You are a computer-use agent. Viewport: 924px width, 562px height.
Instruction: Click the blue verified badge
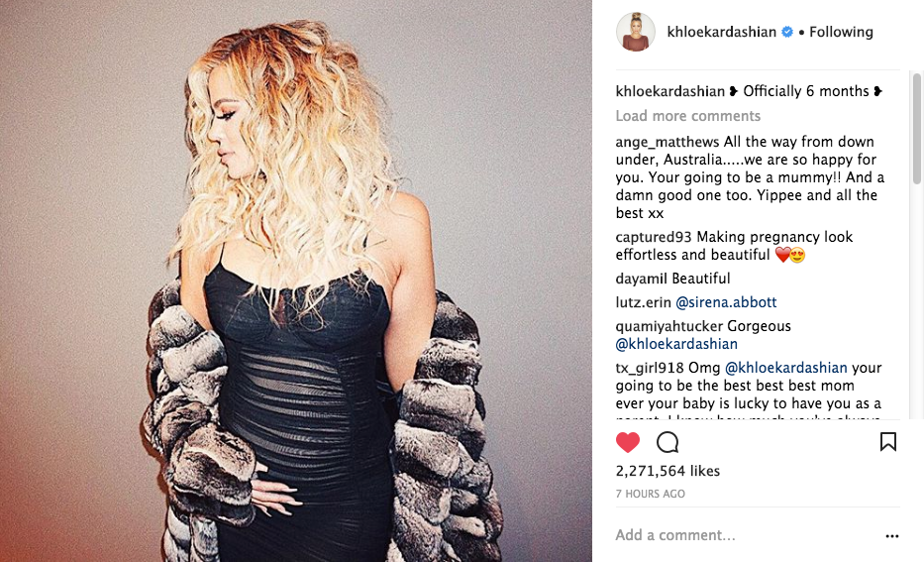(787, 32)
